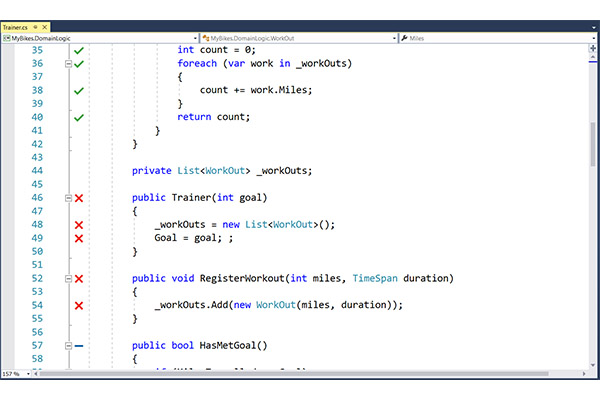Select the Trainer.cs document tab

point(15,27)
